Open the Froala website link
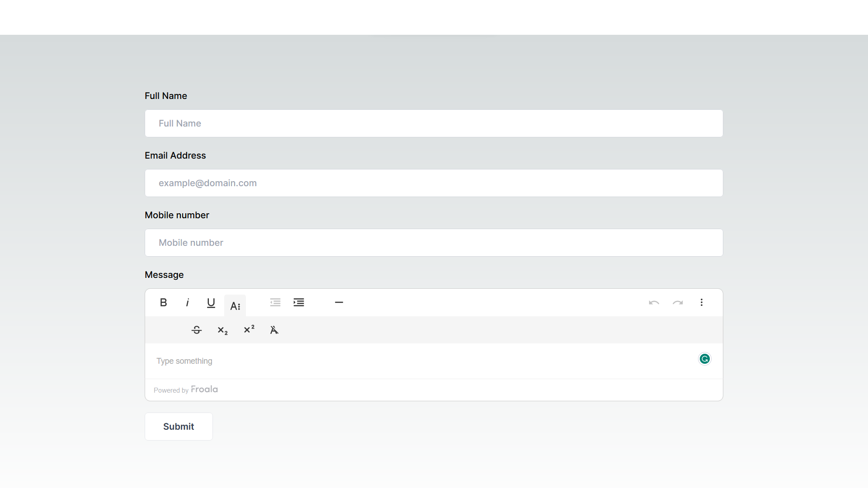The image size is (868, 488). pyautogui.click(x=204, y=389)
